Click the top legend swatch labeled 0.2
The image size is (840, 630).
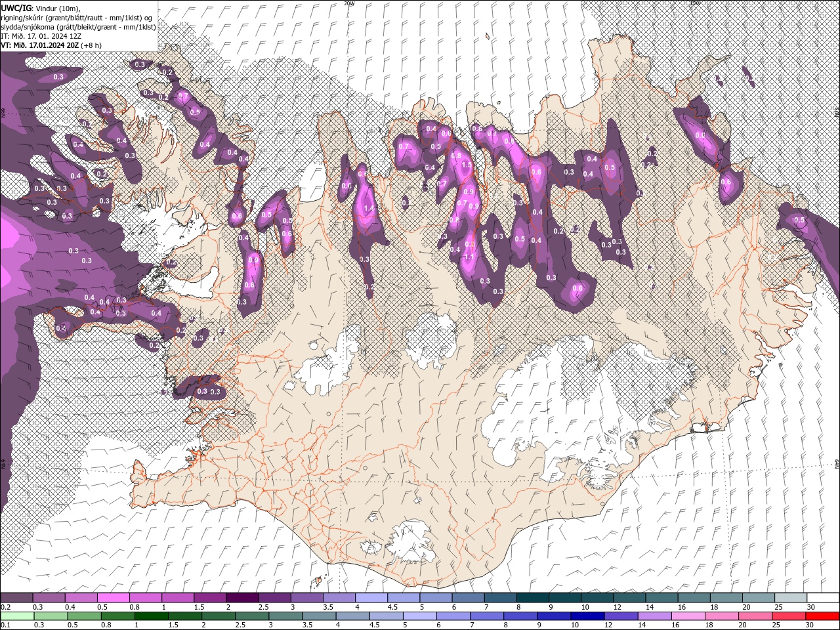point(16,598)
